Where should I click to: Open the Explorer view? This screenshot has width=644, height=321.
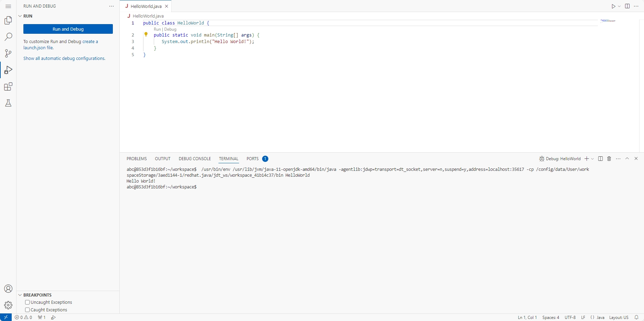coord(8,20)
